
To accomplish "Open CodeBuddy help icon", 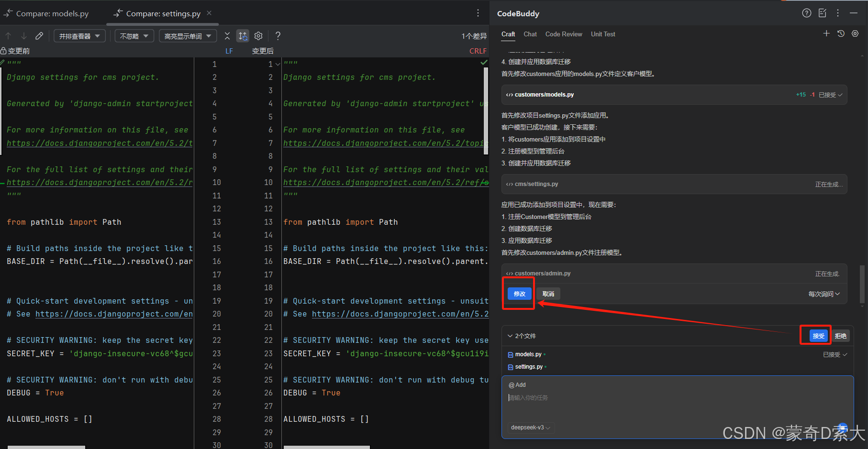I will pyautogui.click(x=807, y=13).
